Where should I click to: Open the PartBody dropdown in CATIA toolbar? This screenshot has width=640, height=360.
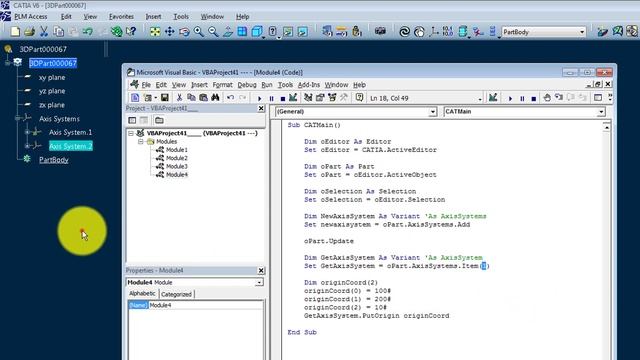[582, 32]
